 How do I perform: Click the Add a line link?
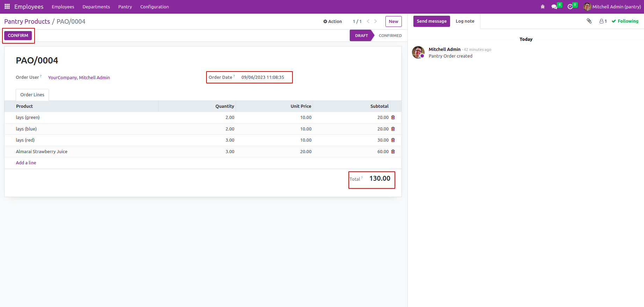click(x=26, y=163)
